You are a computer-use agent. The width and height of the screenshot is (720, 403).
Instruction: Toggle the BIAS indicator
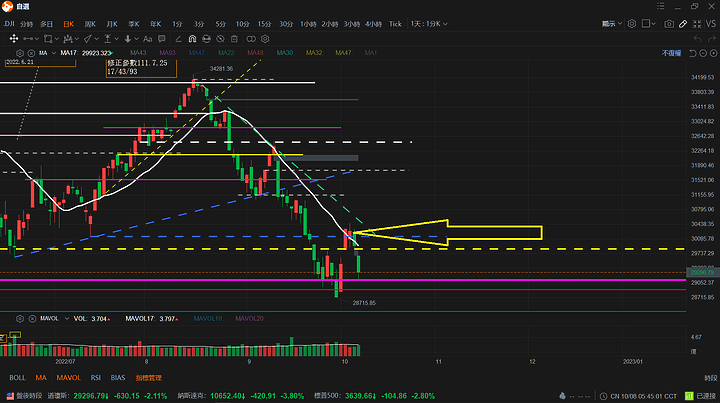pyautogui.click(x=118, y=378)
